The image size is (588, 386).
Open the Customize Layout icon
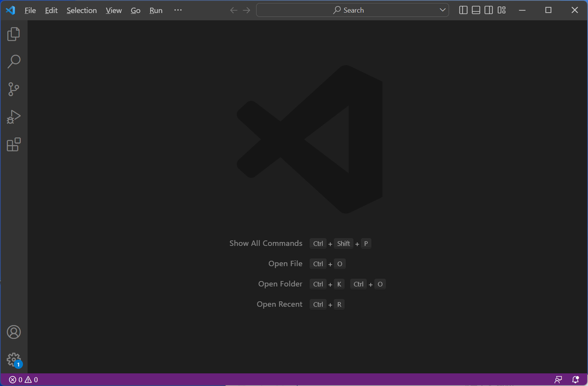502,10
